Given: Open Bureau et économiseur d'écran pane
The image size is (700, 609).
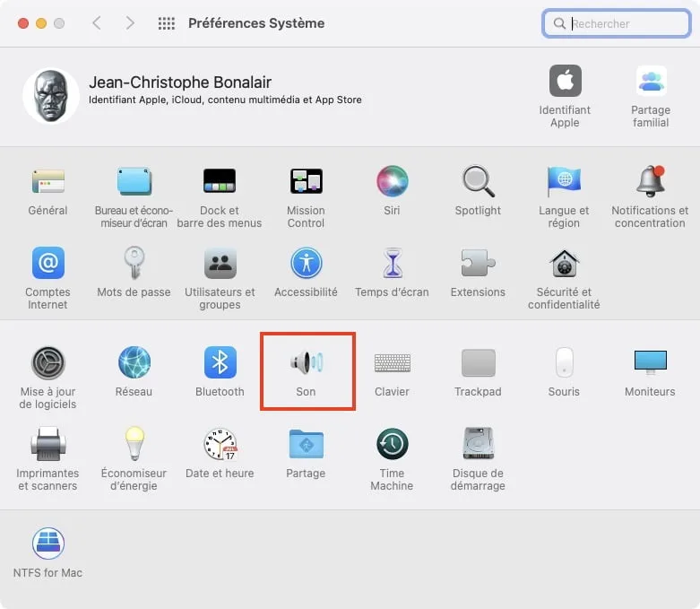Looking at the screenshot, I should coord(134,181).
